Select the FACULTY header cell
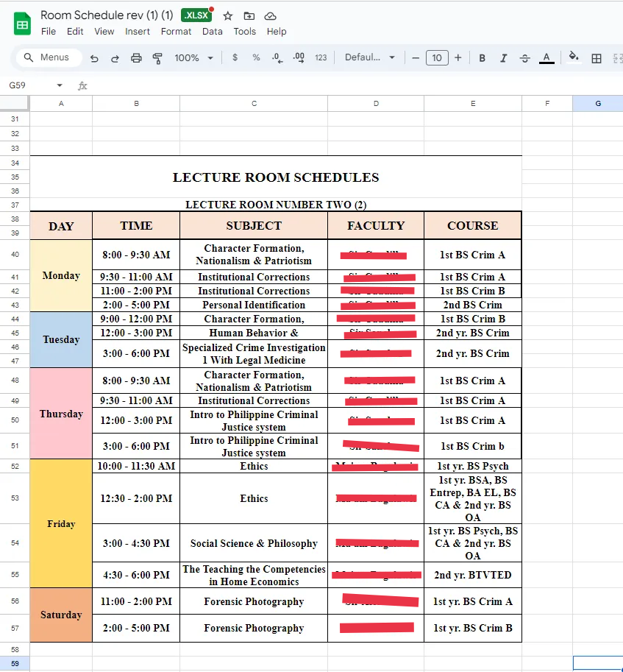Screen dimensions: 623x672 [x=376, y=225]
